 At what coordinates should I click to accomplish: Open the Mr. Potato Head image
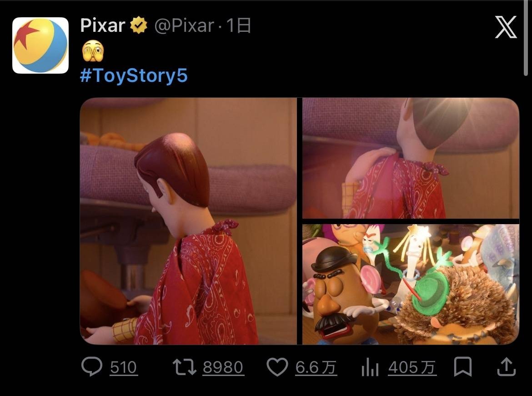tap(411, 284)
